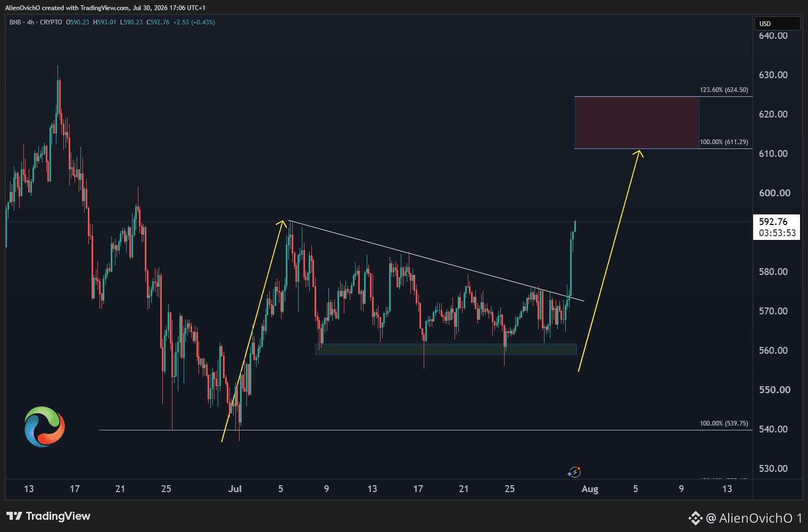Click the bar countdown 03:53:53

777,233
